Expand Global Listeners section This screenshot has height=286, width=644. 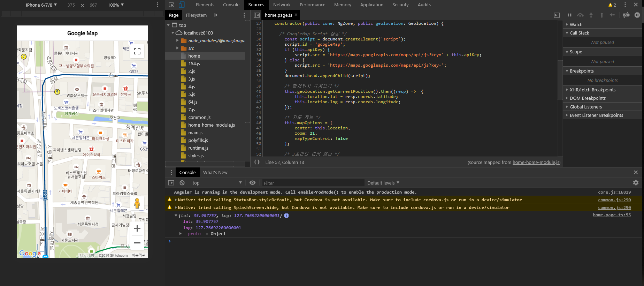(567, 107)
